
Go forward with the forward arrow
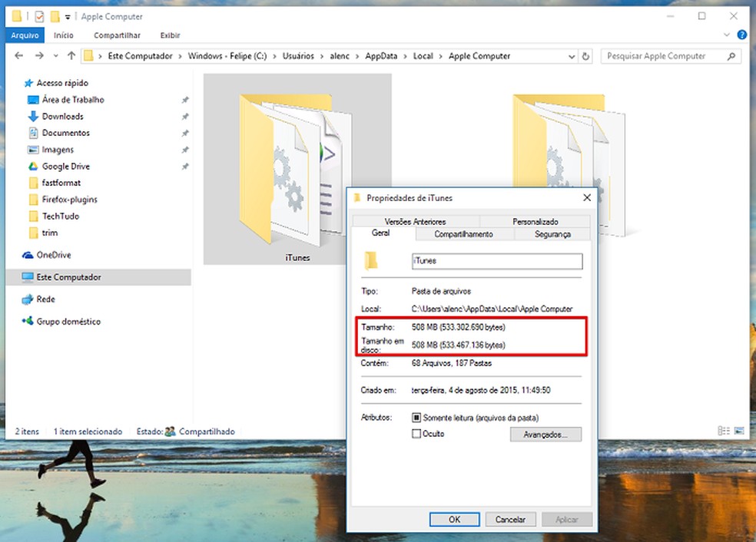39,56
